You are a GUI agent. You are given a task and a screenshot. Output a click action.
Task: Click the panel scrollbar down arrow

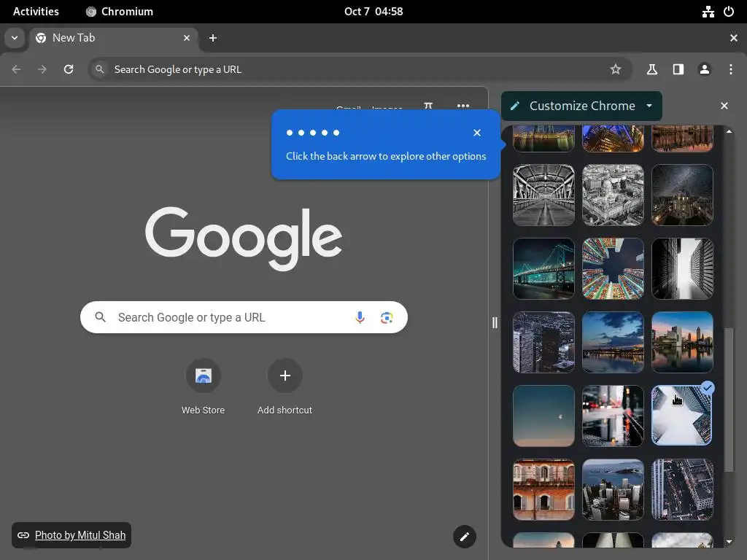coord(729,542)
